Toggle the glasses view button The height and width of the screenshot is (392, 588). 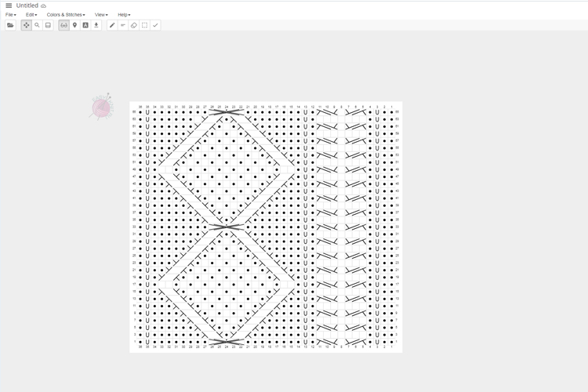[x=64, y=25]
